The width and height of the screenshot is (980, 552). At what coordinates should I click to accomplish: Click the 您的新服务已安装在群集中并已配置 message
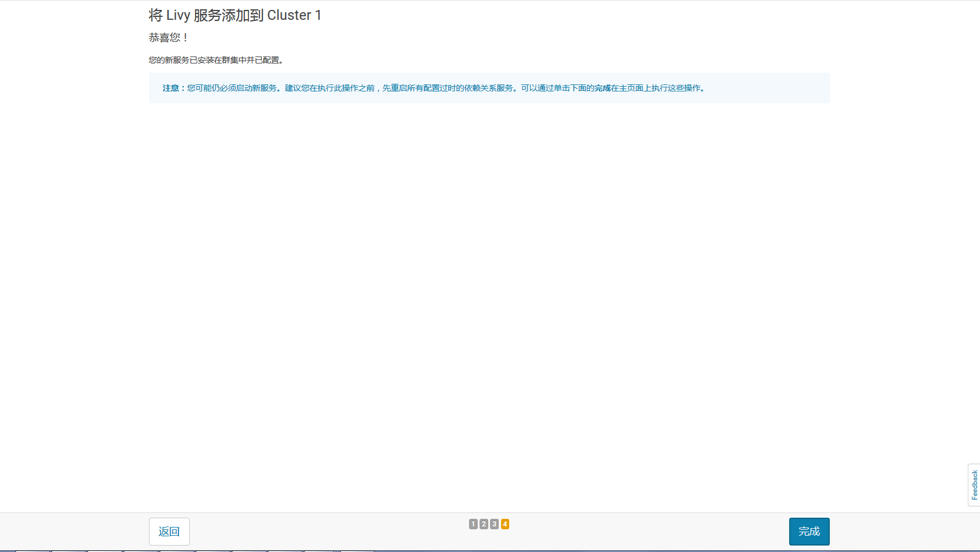[x=216, y=60]
